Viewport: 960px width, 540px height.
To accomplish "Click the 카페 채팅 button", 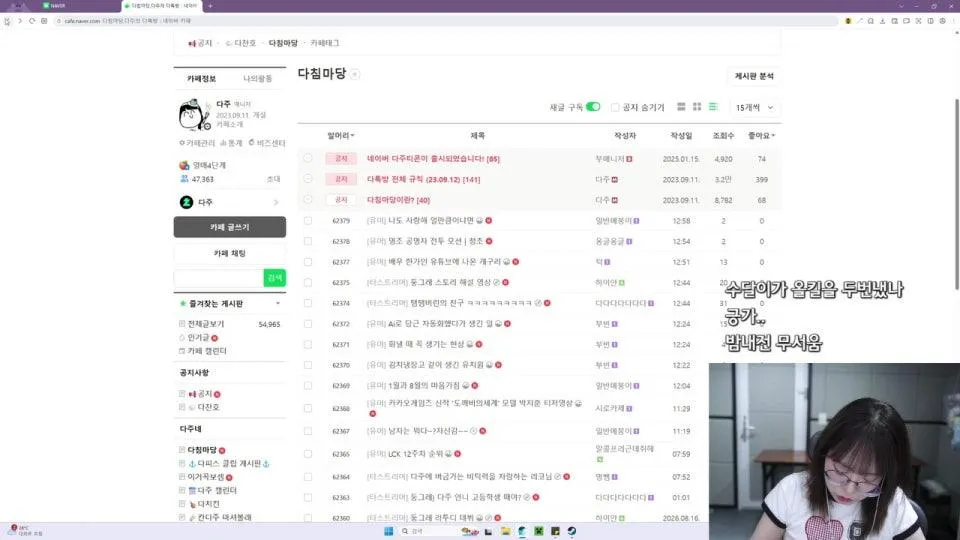I will click(x=230, y=253).
